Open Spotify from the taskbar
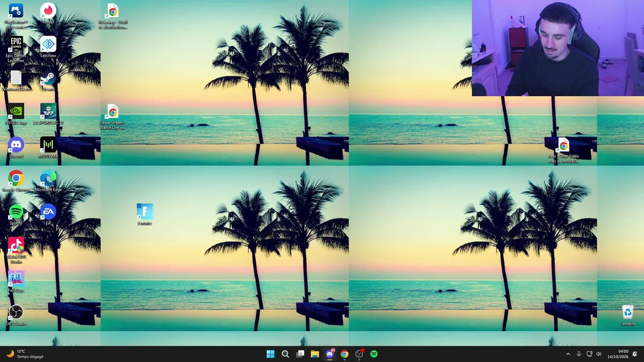The width and height of the screenshot is (644, 362). point(374,354)
